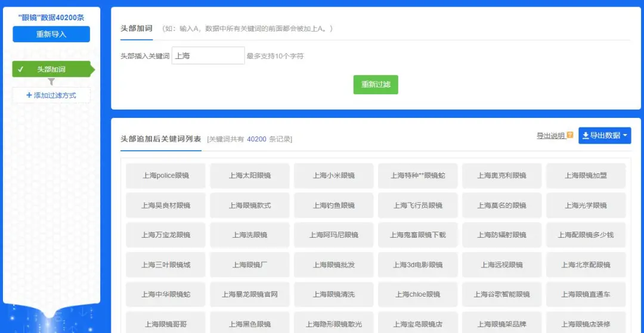
Task: Focus the 头部插入关键词 input field
Action: point(208,56)
